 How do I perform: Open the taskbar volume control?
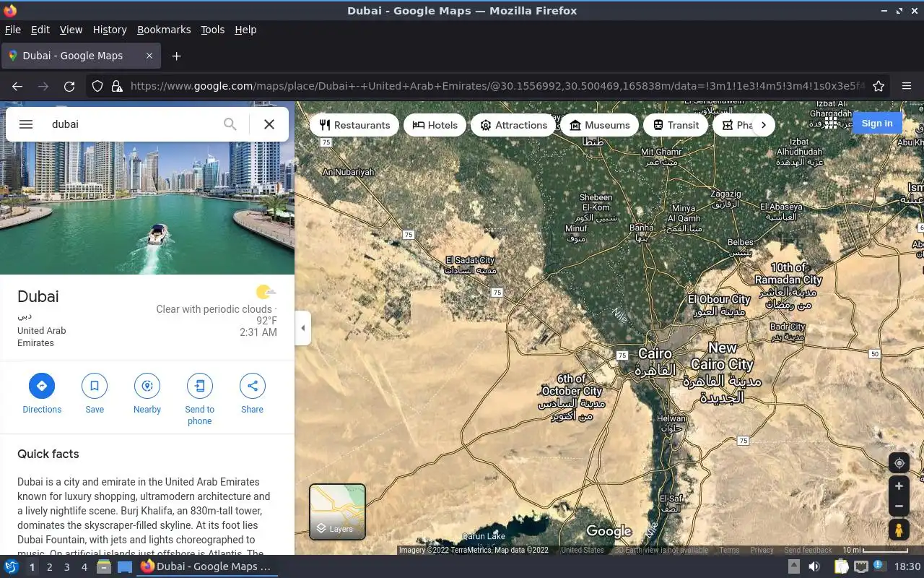pyautogui.click(x=814, y=566)
